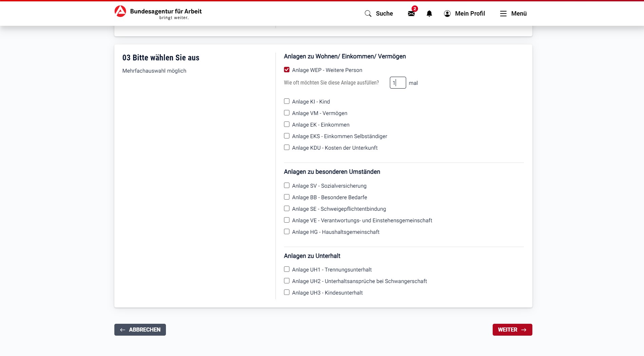Check Anlage KDU - Kosten der Unterkunft
The height and width of the screenshot is (356, 644).
[x=287, y=148]
